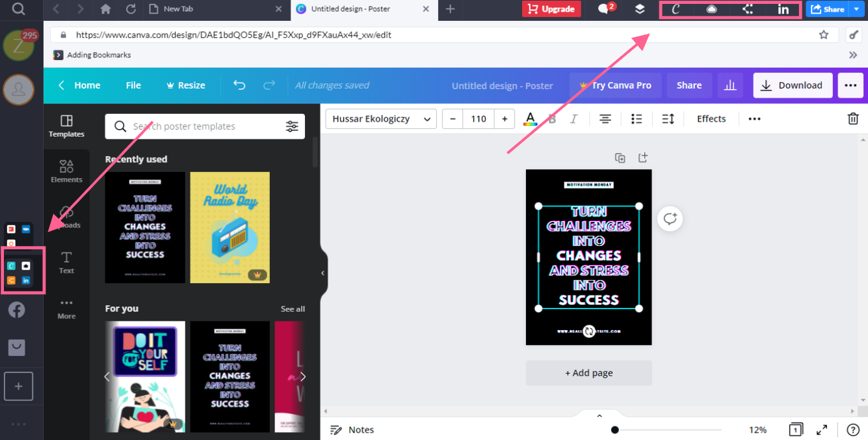Open the Canva shortcut icon in top bar
The image size is (868, 440).
676,9
